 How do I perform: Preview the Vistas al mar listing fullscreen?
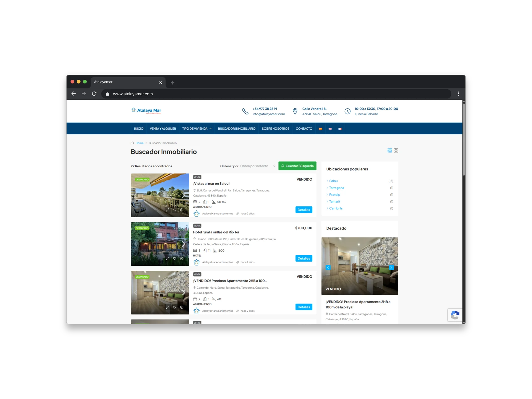pyautogui.click(x=167, y=210)
